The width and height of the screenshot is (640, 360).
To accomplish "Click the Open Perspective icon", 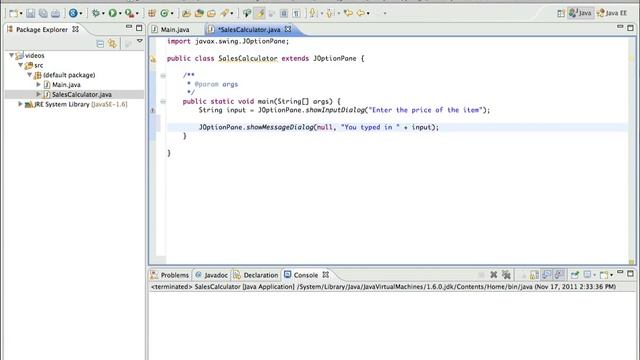I will (561, 13).
